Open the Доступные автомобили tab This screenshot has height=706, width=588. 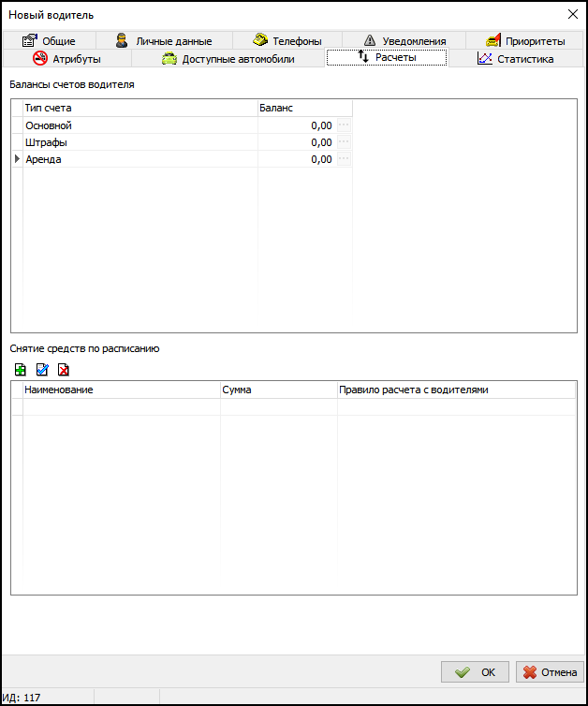click(x=228, y=59)
